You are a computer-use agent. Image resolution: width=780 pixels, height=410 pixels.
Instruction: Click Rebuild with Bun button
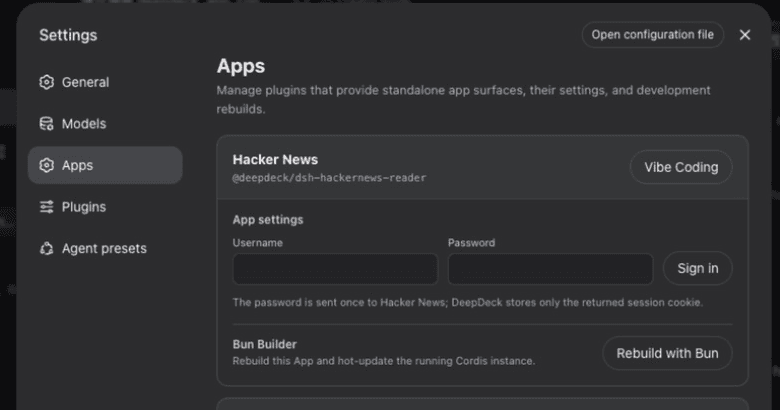point(667,353)
